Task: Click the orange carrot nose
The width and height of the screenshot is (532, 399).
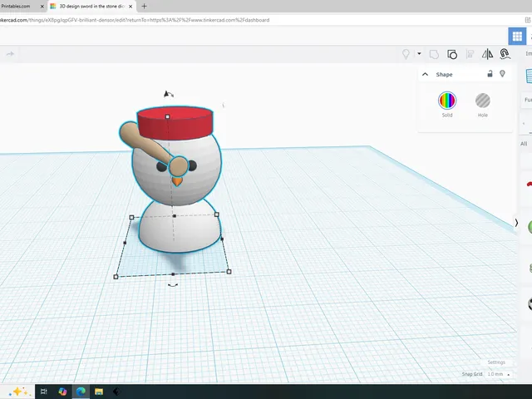Action: (177, 181)
